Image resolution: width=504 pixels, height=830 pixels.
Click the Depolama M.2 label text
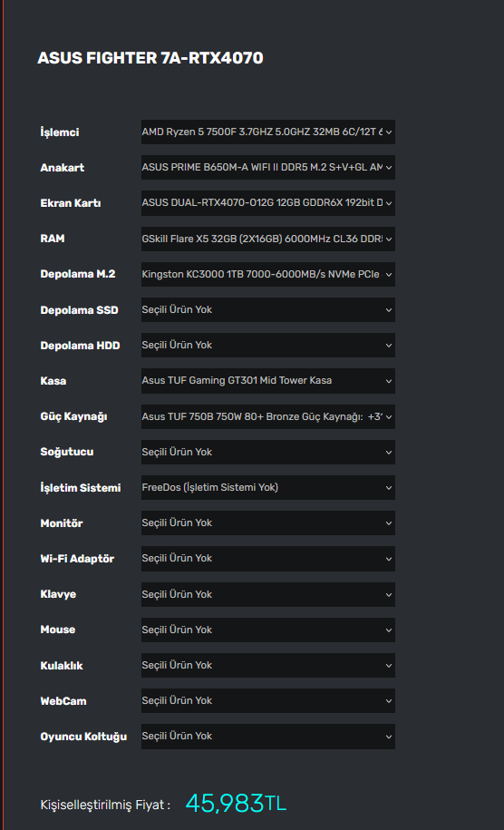click(78, 274)
